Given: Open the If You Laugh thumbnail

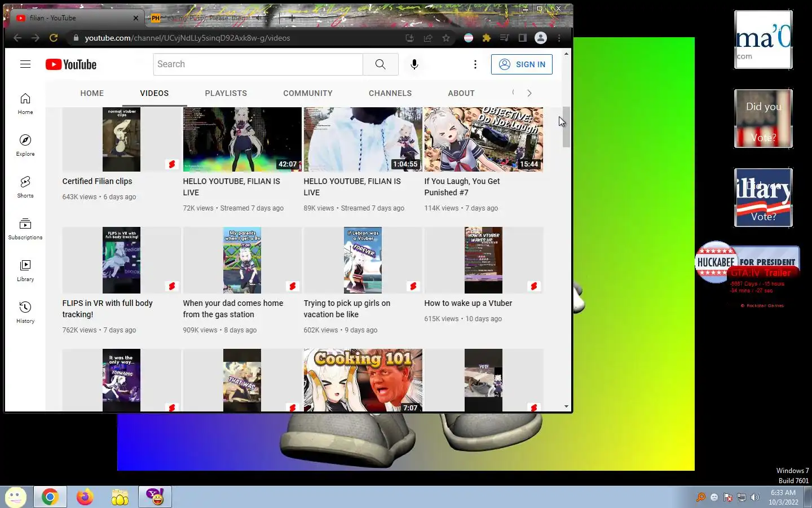Looking at the screenshot, I should tap(483, 139).
